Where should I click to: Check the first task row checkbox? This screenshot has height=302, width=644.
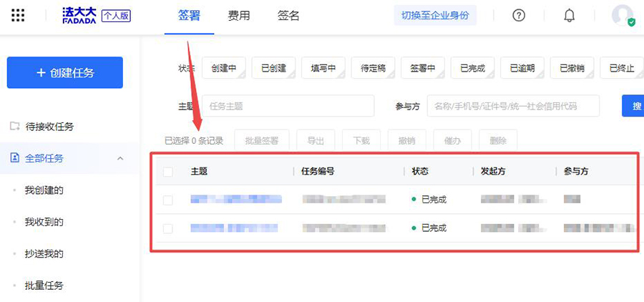pyautogui.click(x=167, y=200)
